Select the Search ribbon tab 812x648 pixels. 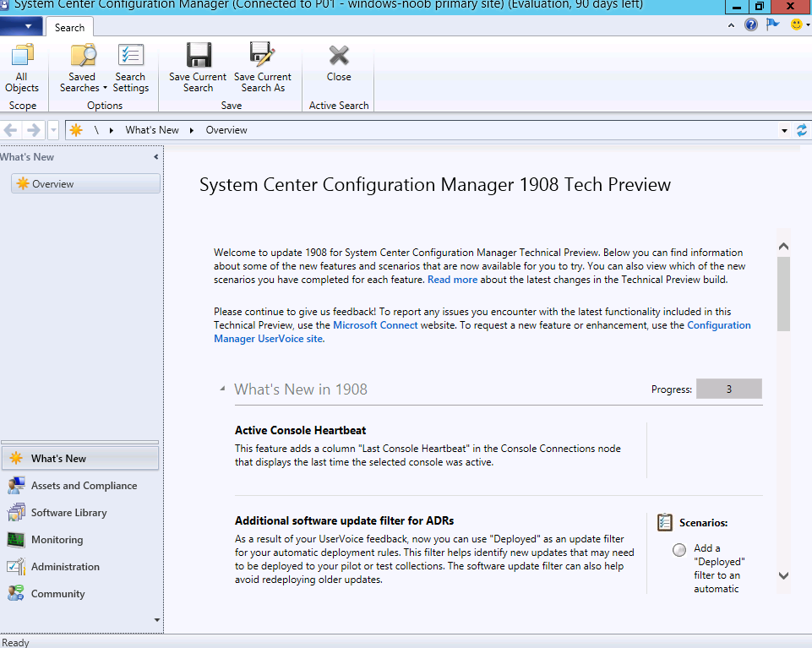click(x=69, y=27)
